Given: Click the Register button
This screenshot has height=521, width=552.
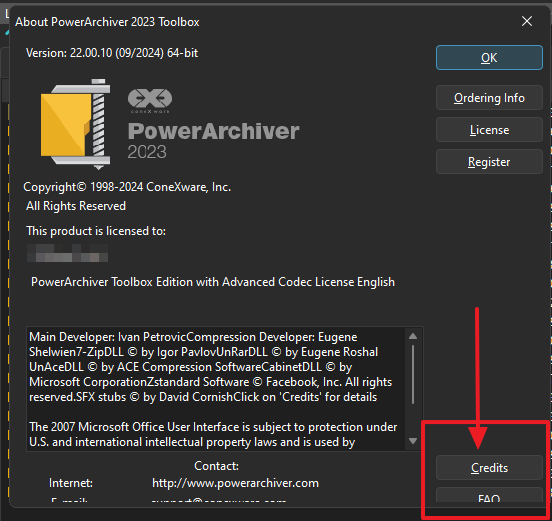Looking at the screenshot, I should click(489, 162).
